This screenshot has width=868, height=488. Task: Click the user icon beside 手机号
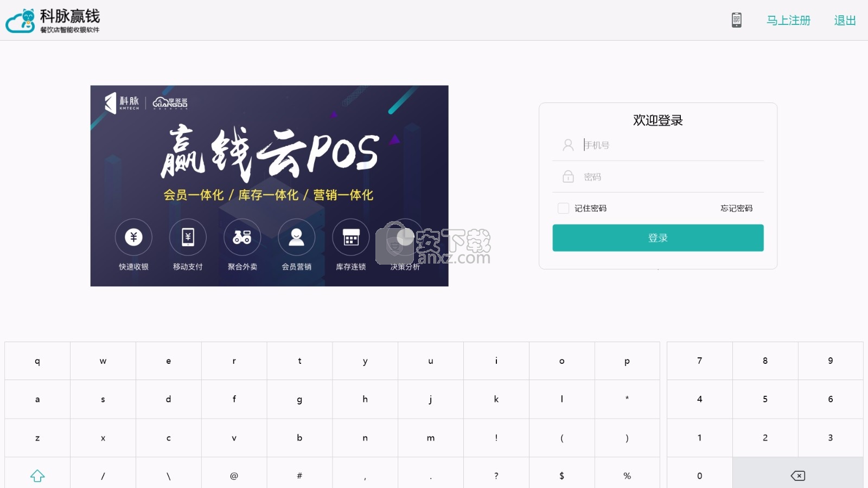tap(568, 145)
